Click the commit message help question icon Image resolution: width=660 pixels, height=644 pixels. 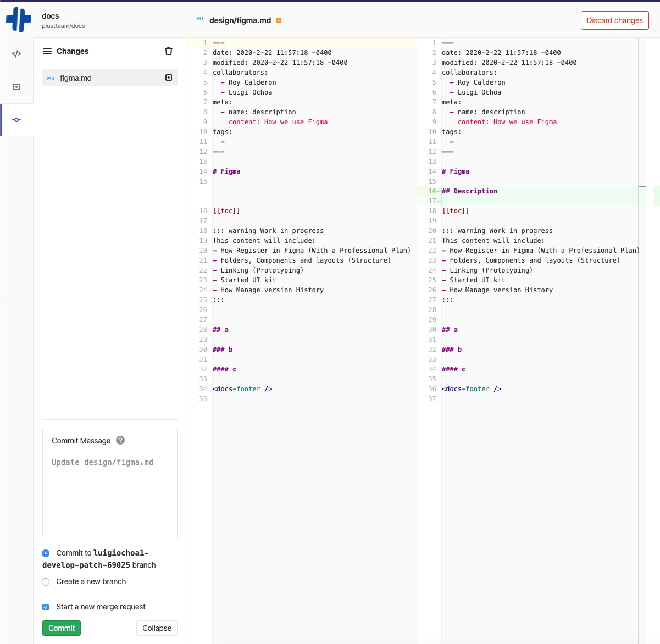120,440
